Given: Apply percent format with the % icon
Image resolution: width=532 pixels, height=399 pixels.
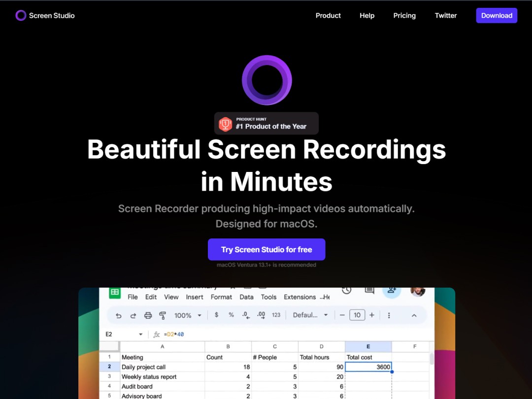Looking at the screenshot, I should coord(231,315).
